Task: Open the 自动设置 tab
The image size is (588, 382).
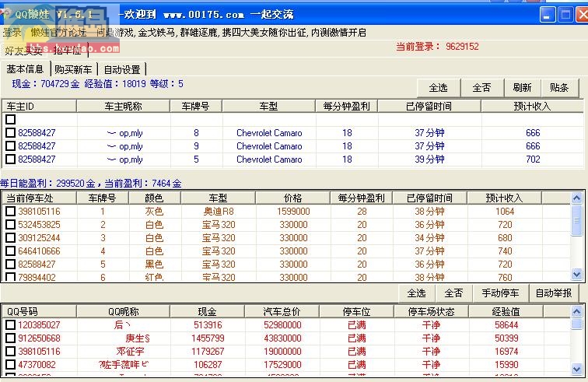Action: 122,69
